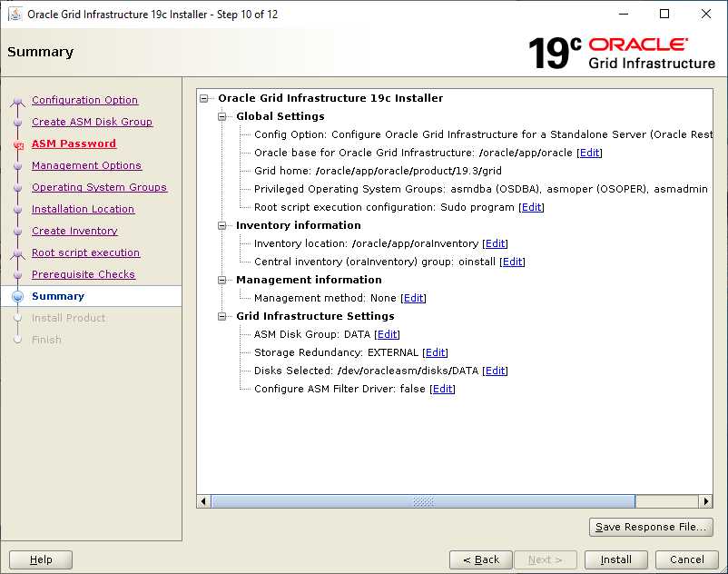Edit Root script execution configuration

(x=532, y=207)
